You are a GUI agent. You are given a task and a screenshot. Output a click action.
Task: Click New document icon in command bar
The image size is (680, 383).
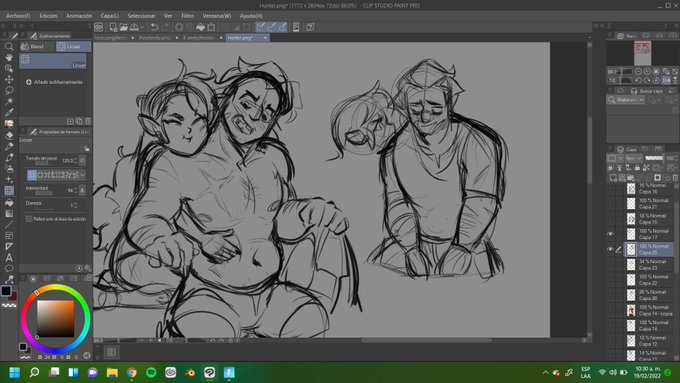click(x=113, y=27)
